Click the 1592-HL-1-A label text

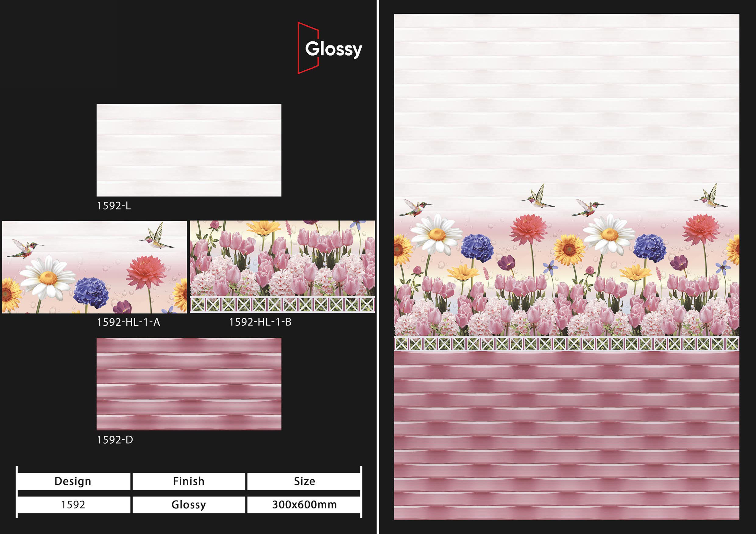128,322
